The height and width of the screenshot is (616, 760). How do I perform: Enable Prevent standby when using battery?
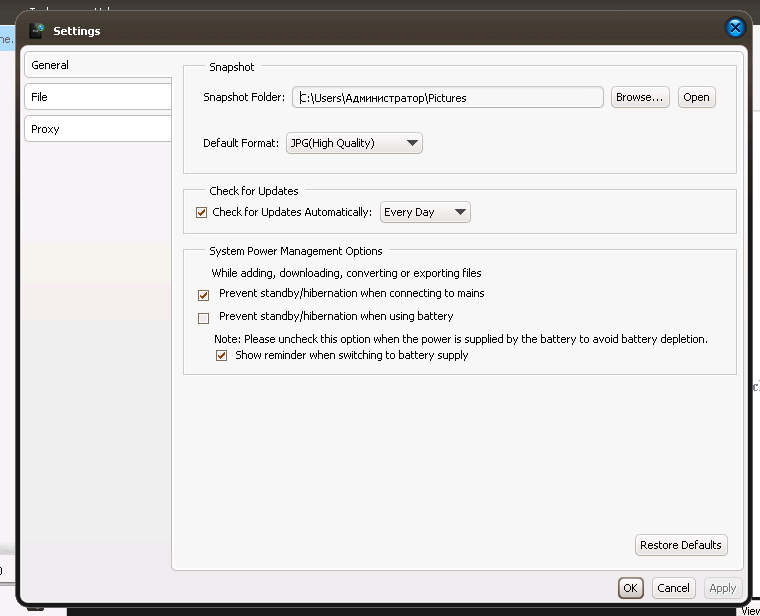(x=204, y=318)
